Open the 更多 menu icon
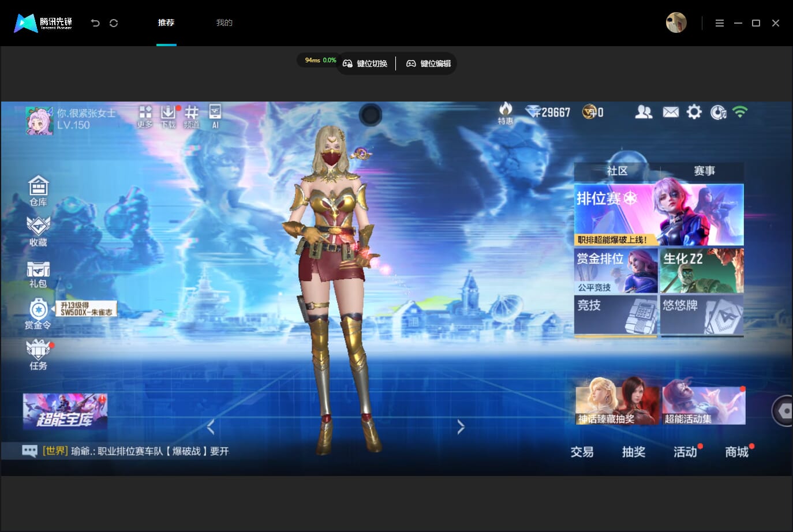The image size is (793, 532). point(145,117)
